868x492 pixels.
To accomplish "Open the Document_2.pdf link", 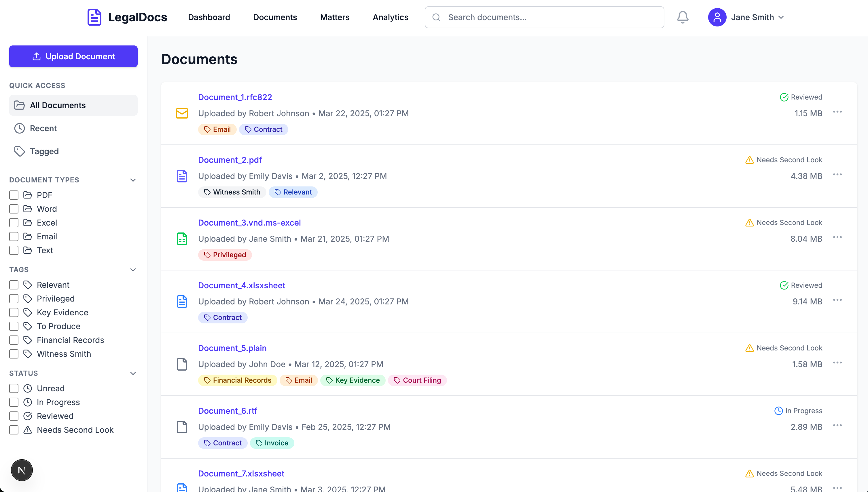I will tap(230, 160).
